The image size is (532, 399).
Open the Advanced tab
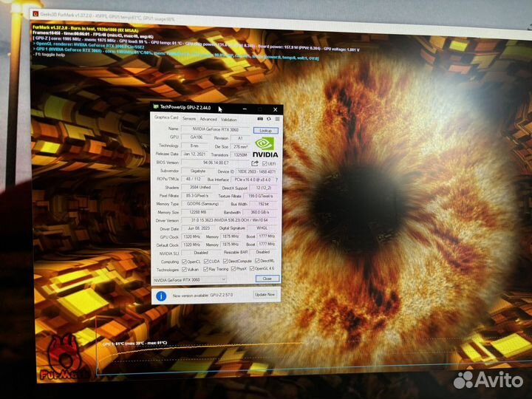208,119
